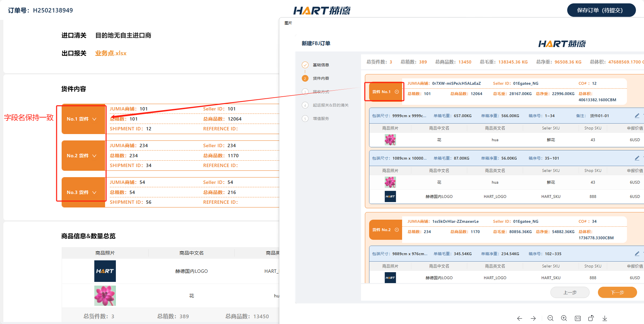This screenshot has width=644, height=324.
Task: Edit the package row with box numbers 35~101
Action: 637,158
